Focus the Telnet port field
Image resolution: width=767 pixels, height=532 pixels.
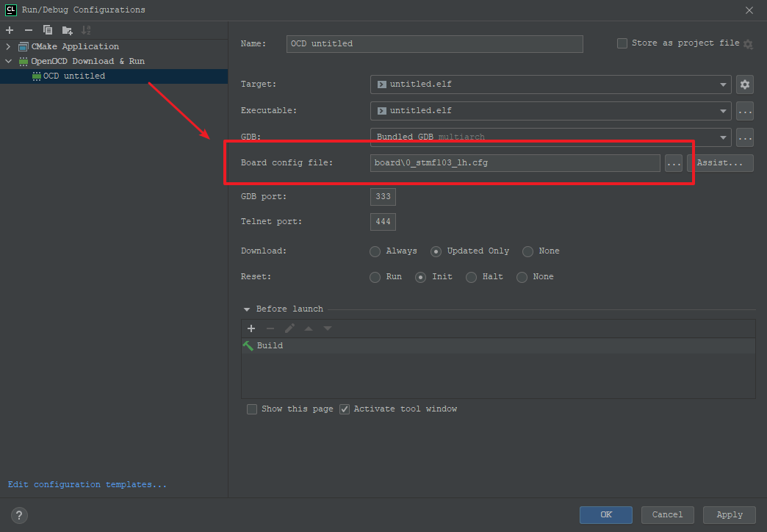click(x=383, y=222)
